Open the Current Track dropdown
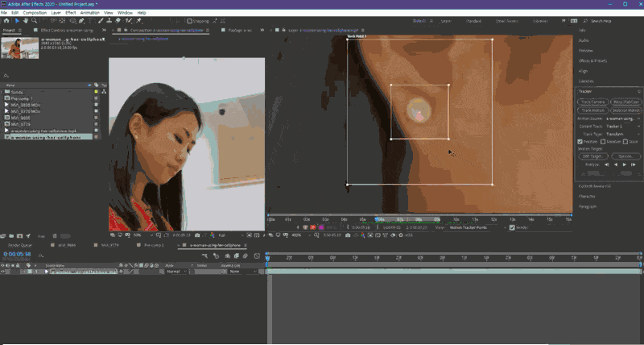This screenshot has width=644, height=345. tap(623, 127)
